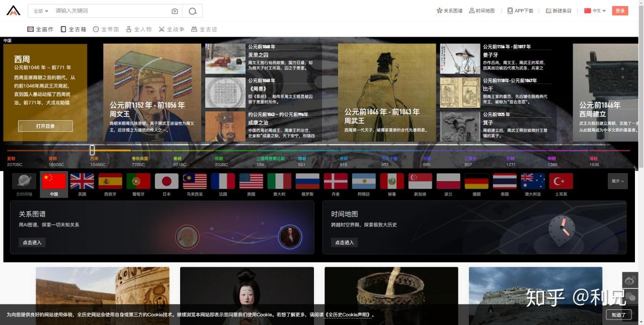Dismiss cookie notice with 知道了
This screenshot has height=325, width=644.
click(x=618, y=315)
